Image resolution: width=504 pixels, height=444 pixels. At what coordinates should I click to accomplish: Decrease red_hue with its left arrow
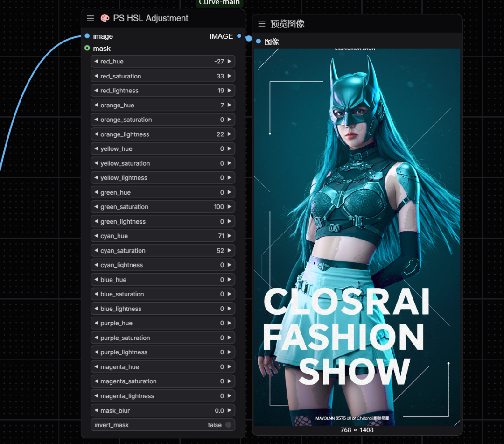pos(96,61)
